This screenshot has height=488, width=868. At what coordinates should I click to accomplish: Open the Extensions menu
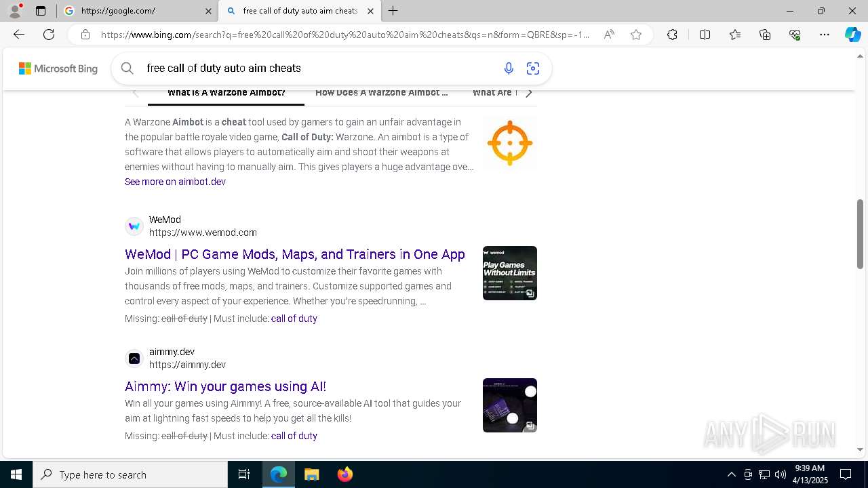[672, 35]
